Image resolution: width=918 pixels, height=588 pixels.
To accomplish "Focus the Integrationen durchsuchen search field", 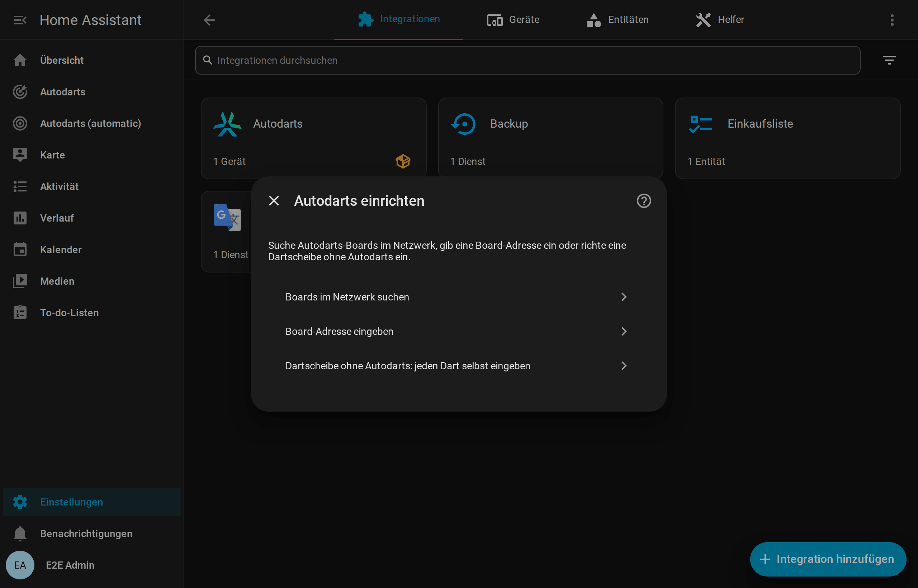I will click(x=527, y=60).
